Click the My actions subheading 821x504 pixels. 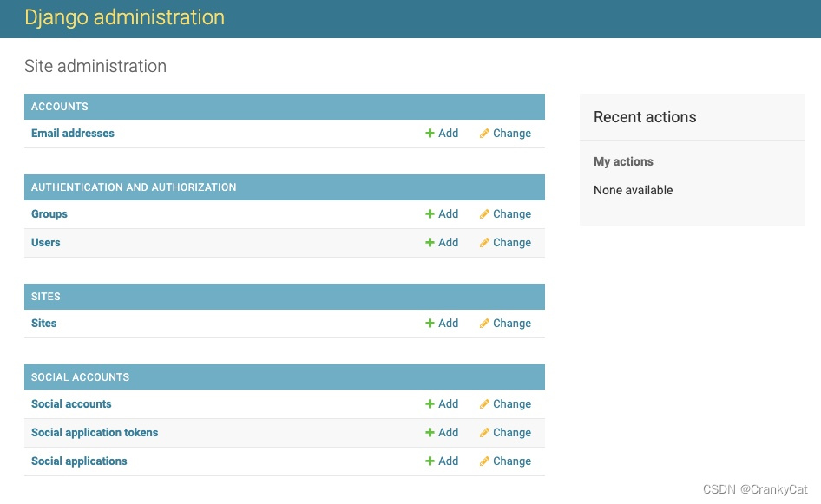(x=623, y=161)
